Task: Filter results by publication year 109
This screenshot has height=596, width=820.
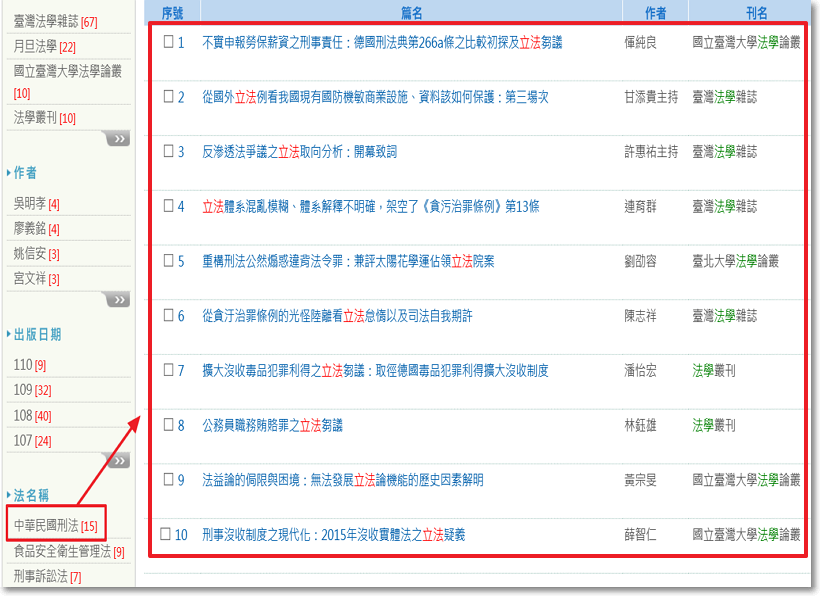Action: pos(23,390)
